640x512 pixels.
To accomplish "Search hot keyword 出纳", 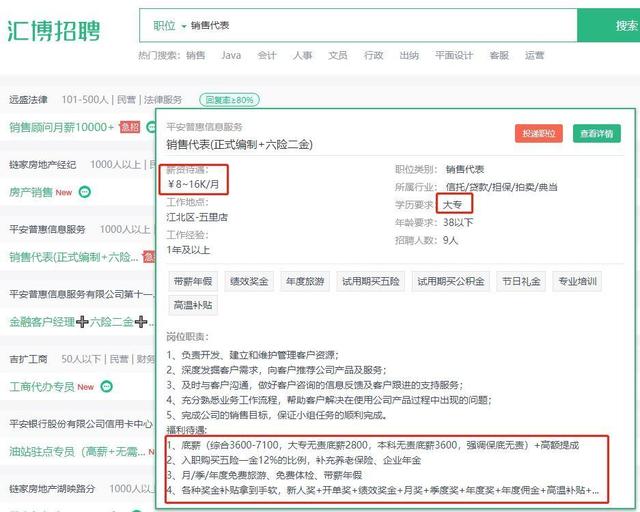I will coord(409,55).
